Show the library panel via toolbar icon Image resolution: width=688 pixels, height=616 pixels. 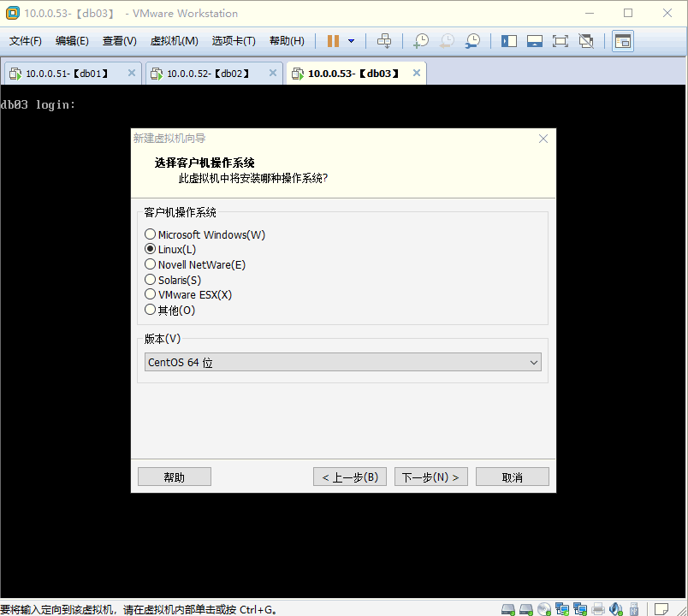(x=508, y=40)
